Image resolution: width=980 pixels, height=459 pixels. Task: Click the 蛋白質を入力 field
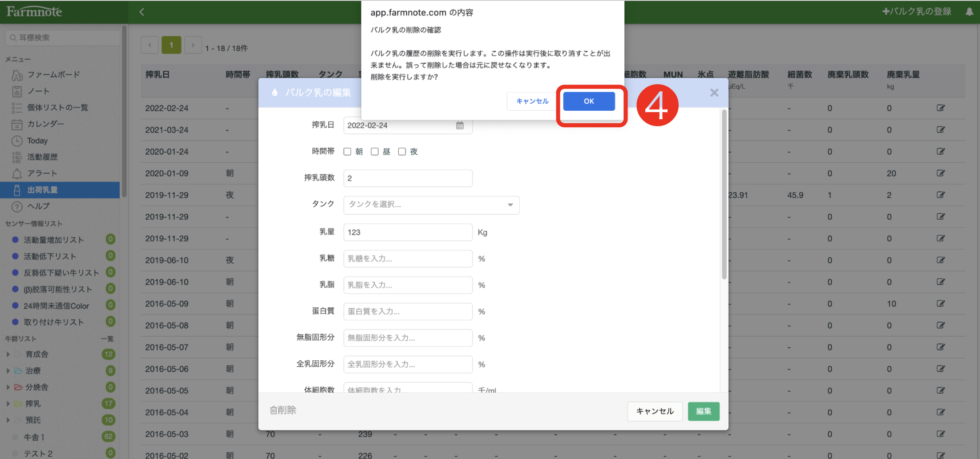click(x=408, y=311)
